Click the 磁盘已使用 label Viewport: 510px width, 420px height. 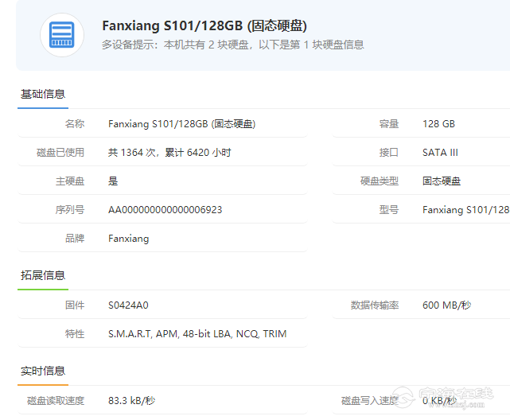pos(60,153)
